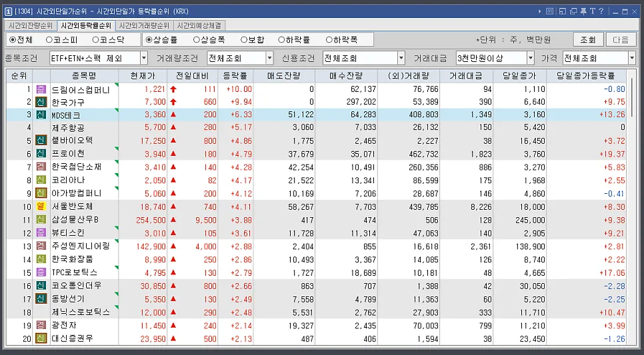Image resolution: width=644 pixels, height=355 pixels.
Task: Click the T font size icon
Action: point(593,11)
